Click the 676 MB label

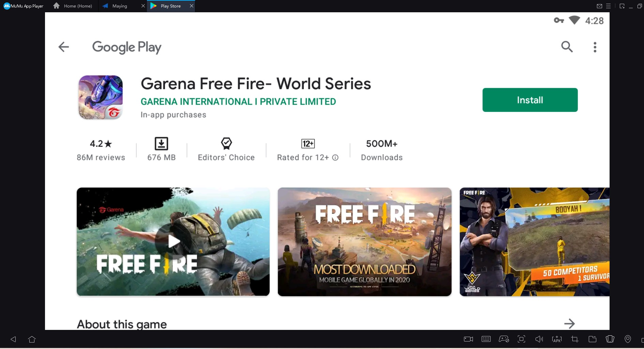[162, 158]
